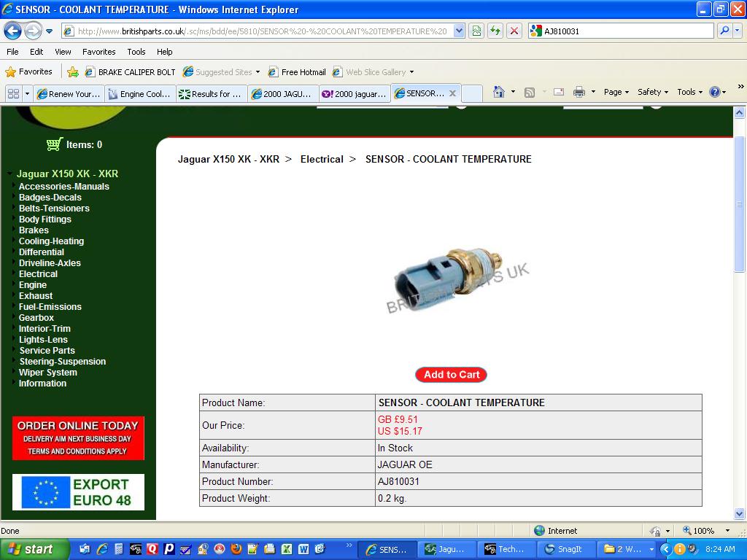Stop loading with the red X icon
Screen dimensions: 747x560
514,31
